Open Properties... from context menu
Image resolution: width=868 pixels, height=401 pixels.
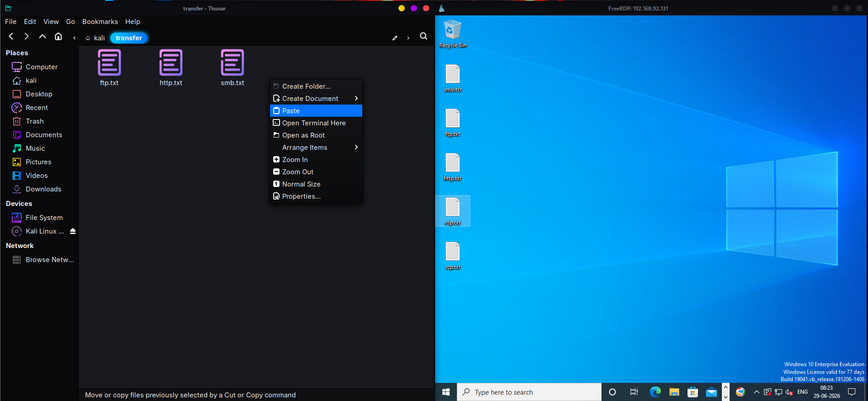[316, 196]
